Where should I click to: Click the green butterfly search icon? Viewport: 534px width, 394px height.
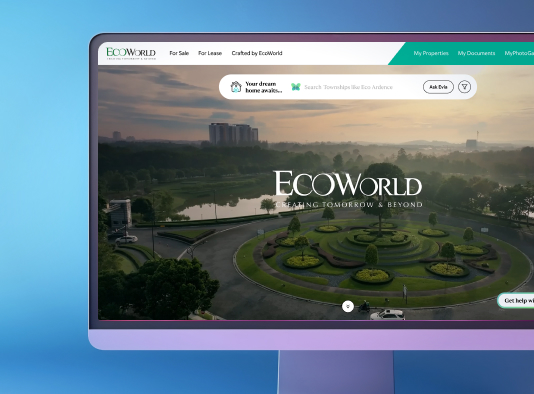click(296, 87)
